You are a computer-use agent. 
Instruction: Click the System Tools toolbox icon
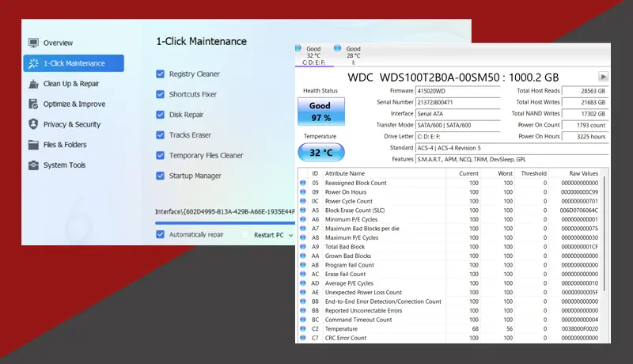pos(33,165)
